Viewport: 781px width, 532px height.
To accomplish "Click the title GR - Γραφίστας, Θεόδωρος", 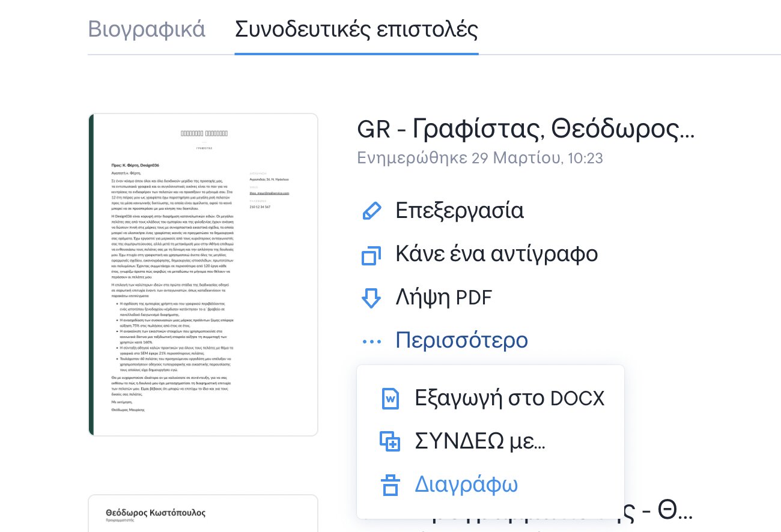I will click(525, 128).
